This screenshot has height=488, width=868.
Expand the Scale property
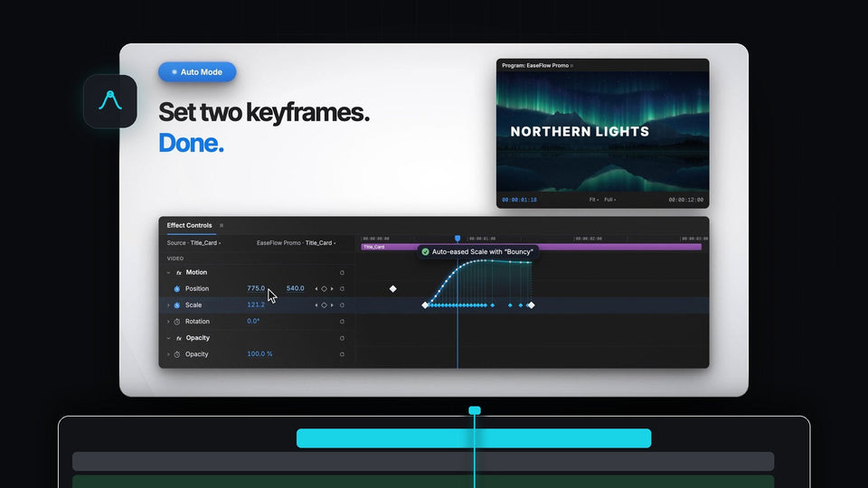click(x=168, y=305)
